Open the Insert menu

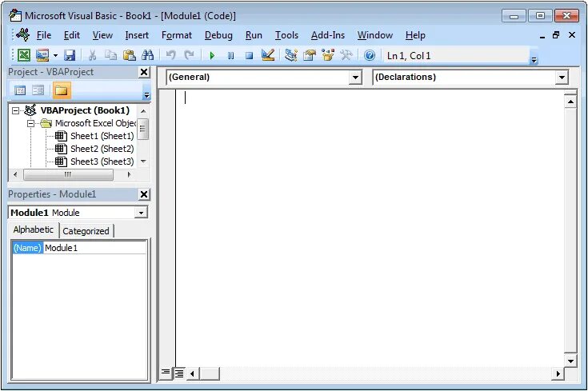pos(137,35)
